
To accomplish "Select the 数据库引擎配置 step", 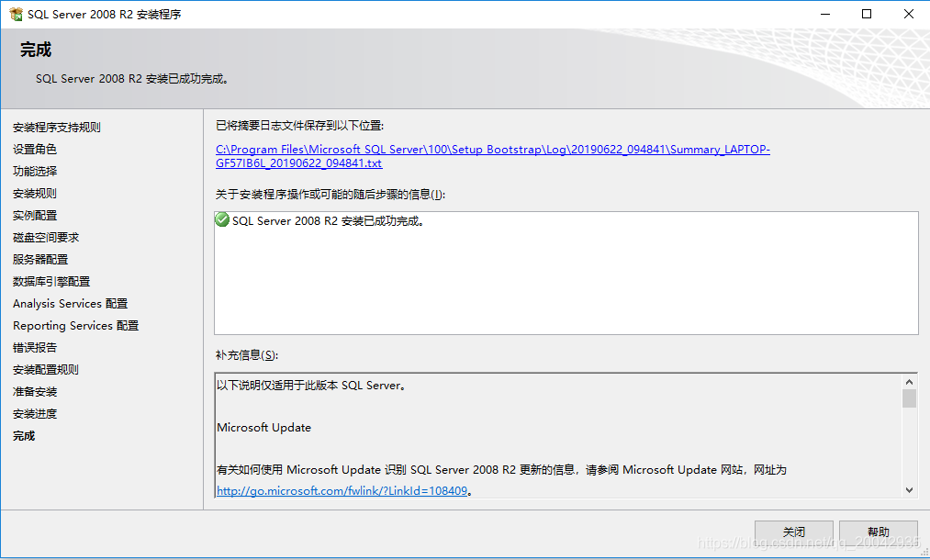I will click(51, 282).
